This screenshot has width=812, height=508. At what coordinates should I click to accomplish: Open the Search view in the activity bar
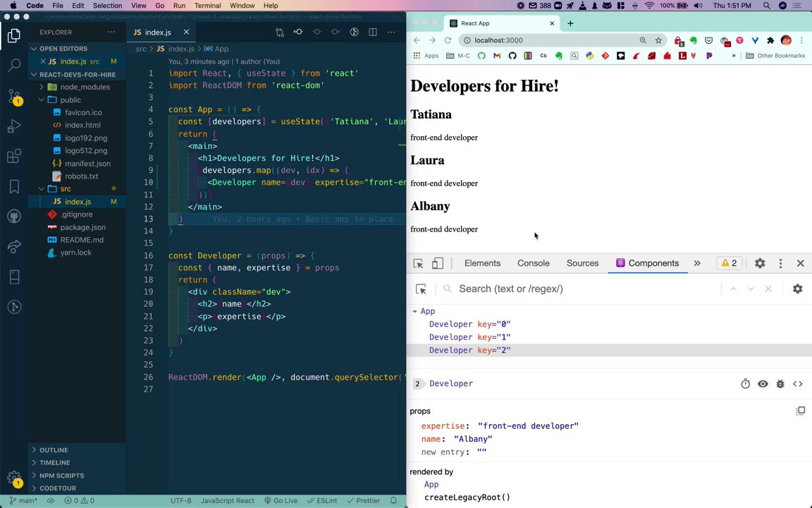pyautogui.click(x=14, y=66)
